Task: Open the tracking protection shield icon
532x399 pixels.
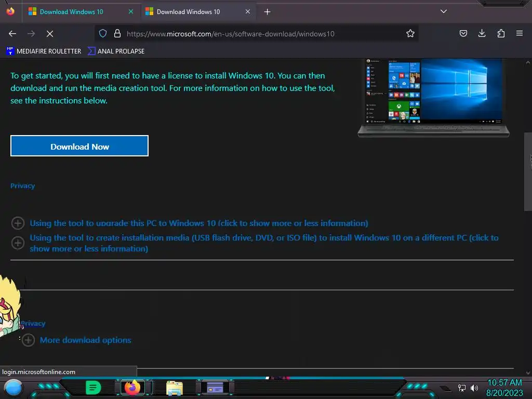Action: coord(103,33)
